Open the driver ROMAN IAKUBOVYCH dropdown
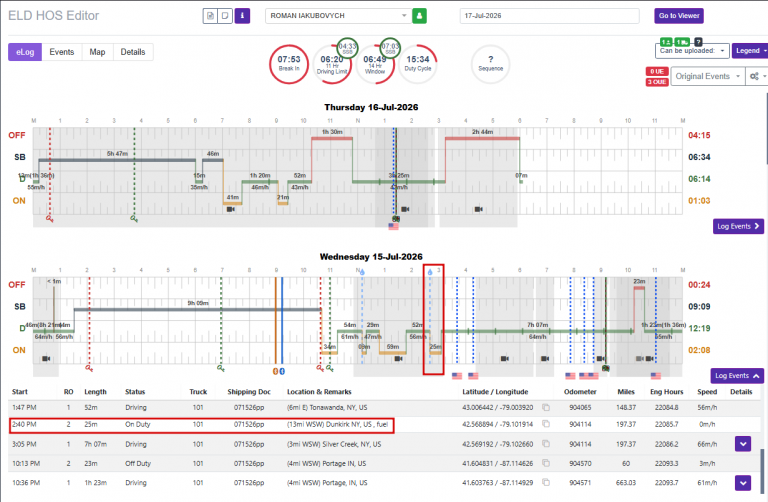The width and height of the screenshot is (768, 502). tap(337, 16)
